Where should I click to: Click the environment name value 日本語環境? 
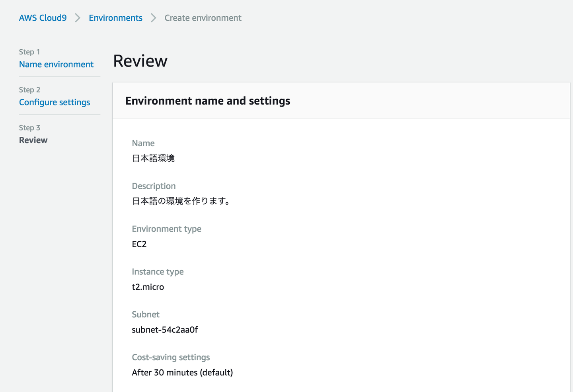coord(153,158)
